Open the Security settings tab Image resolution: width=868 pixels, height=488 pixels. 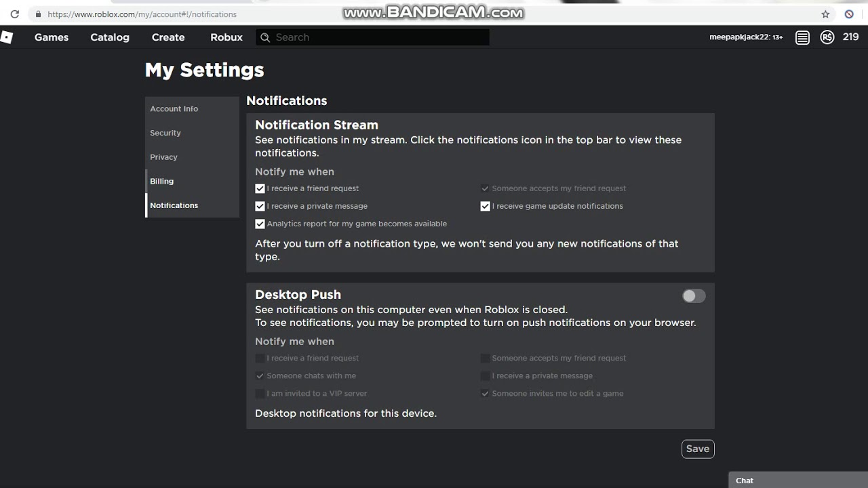click(165, 133)
